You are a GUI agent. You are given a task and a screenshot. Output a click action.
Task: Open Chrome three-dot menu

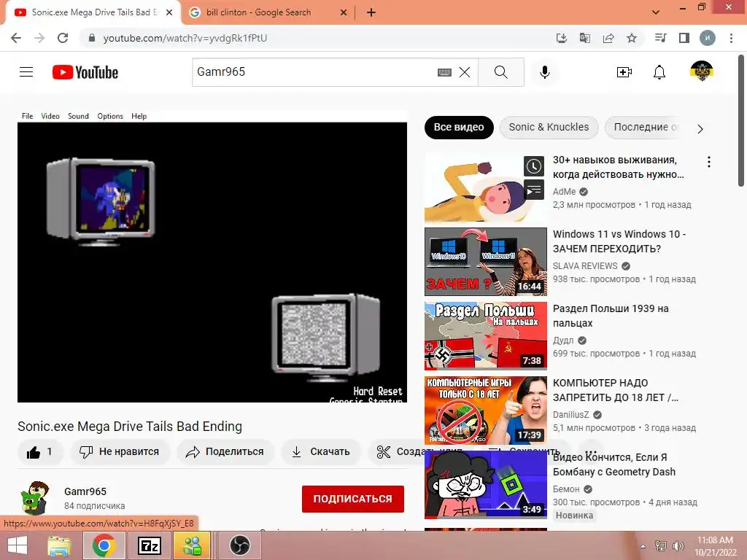(731, 38)
